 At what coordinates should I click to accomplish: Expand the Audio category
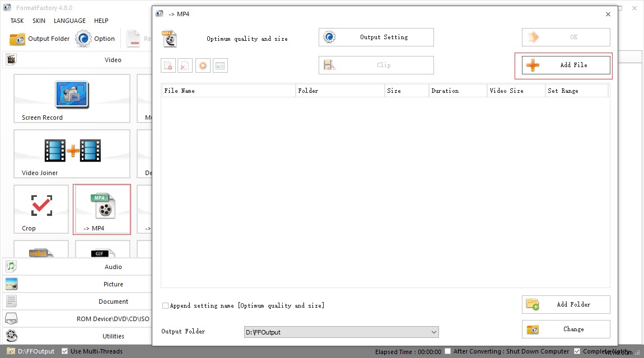pyautogui.click(x=78, y=267)
